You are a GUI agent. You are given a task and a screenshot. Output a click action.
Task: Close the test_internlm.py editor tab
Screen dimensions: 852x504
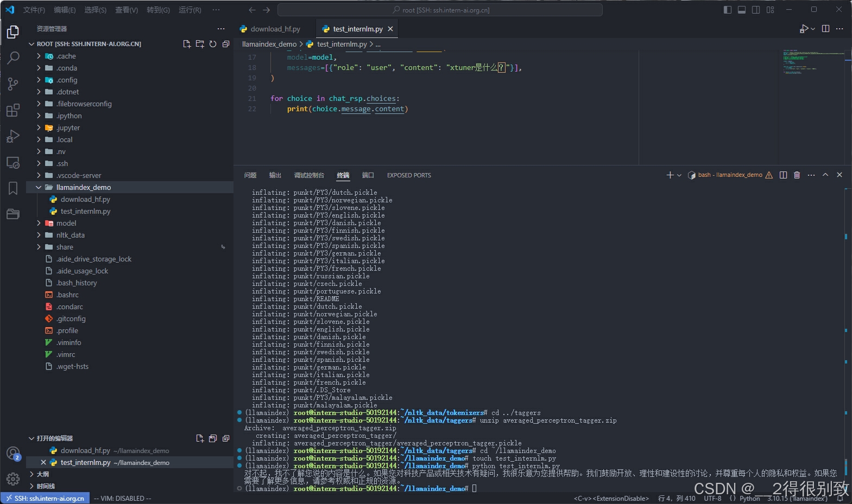[390, 29]
